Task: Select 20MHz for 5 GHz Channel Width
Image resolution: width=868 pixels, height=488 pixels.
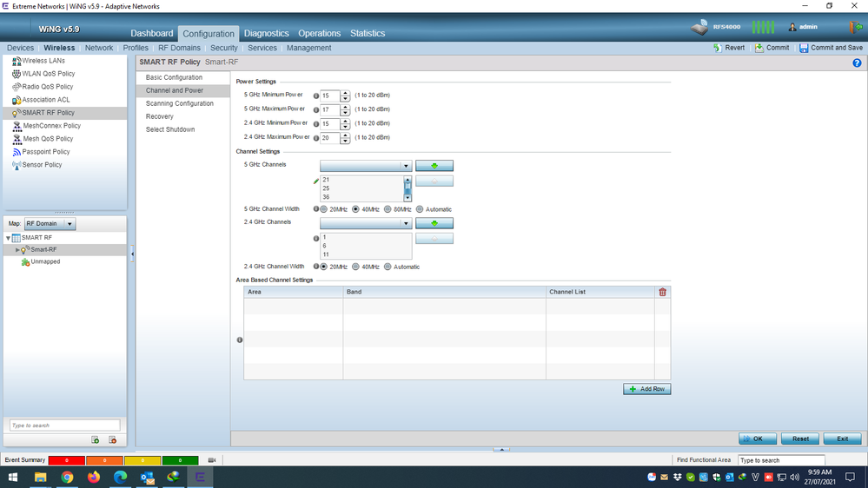Action: click(324, 209)
